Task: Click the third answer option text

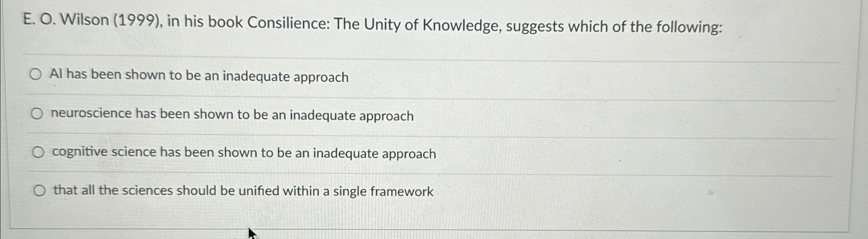Action: (243, 153)
